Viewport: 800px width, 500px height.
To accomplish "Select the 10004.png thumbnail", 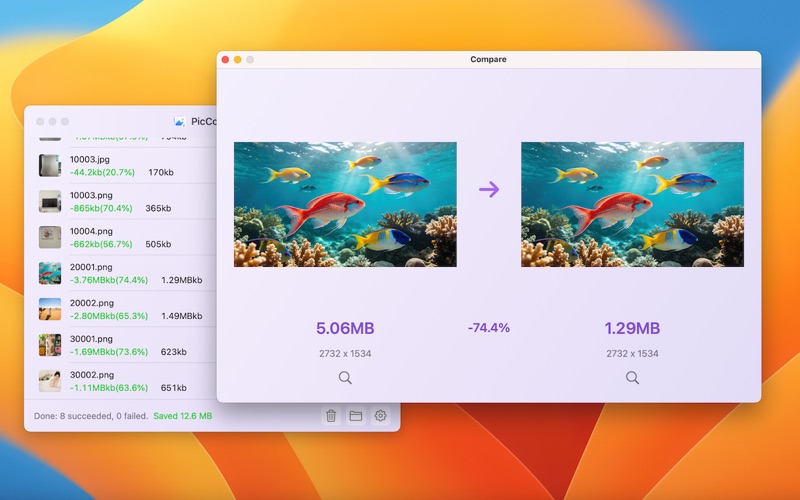I will click(50, 237).
